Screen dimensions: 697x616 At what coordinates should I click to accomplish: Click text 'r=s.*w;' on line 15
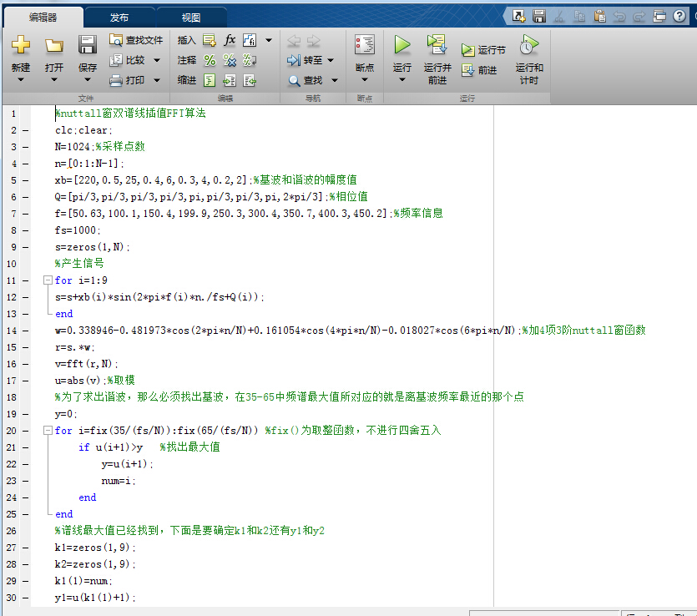74,347
